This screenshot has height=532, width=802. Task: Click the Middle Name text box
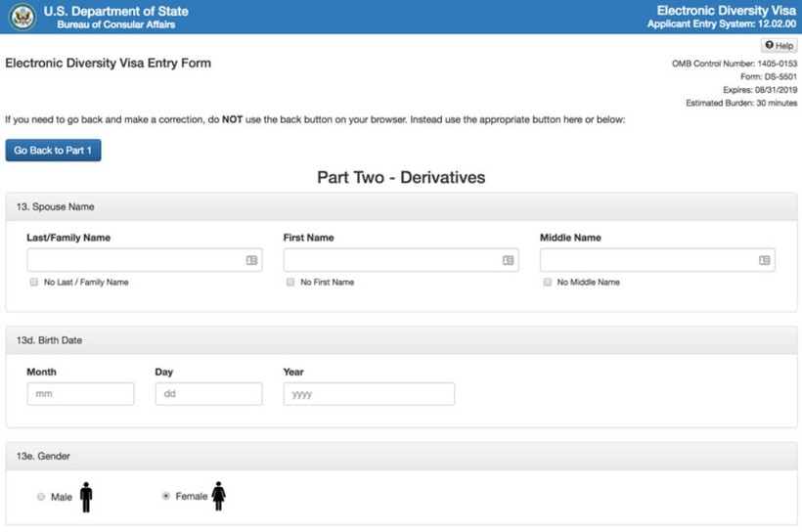647,260
